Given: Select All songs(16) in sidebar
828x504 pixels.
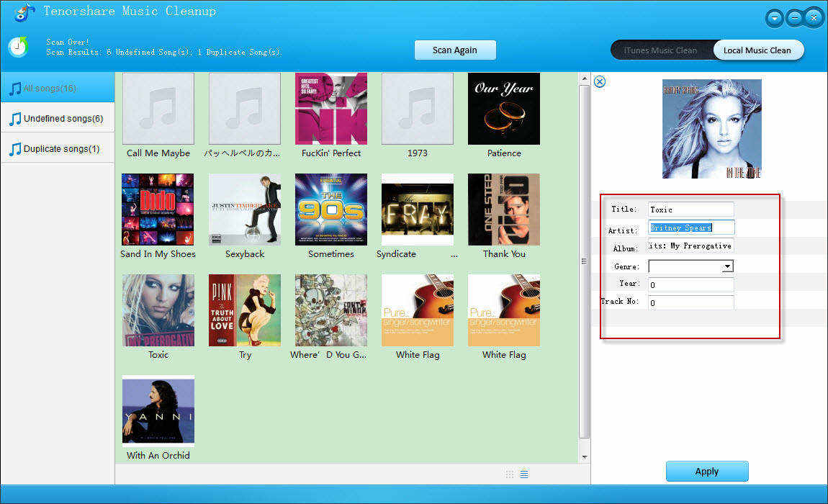Looking at the screenshot, I should coord(58,89).
